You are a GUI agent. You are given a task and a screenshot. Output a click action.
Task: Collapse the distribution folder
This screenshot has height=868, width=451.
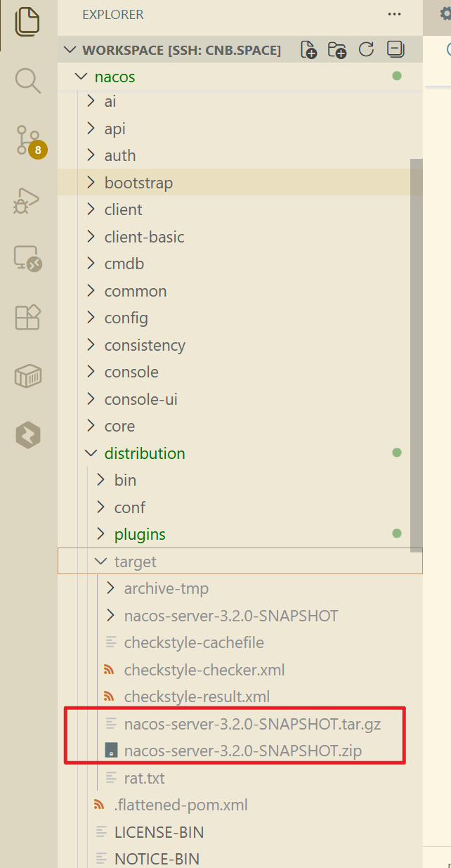[x=240, y=453]
